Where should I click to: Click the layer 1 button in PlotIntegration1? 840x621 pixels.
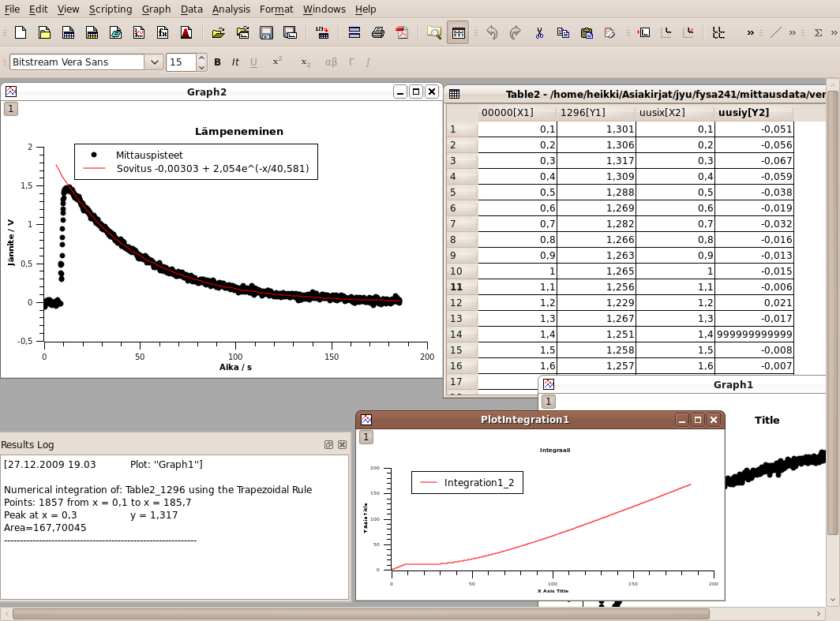click(366, 437)
